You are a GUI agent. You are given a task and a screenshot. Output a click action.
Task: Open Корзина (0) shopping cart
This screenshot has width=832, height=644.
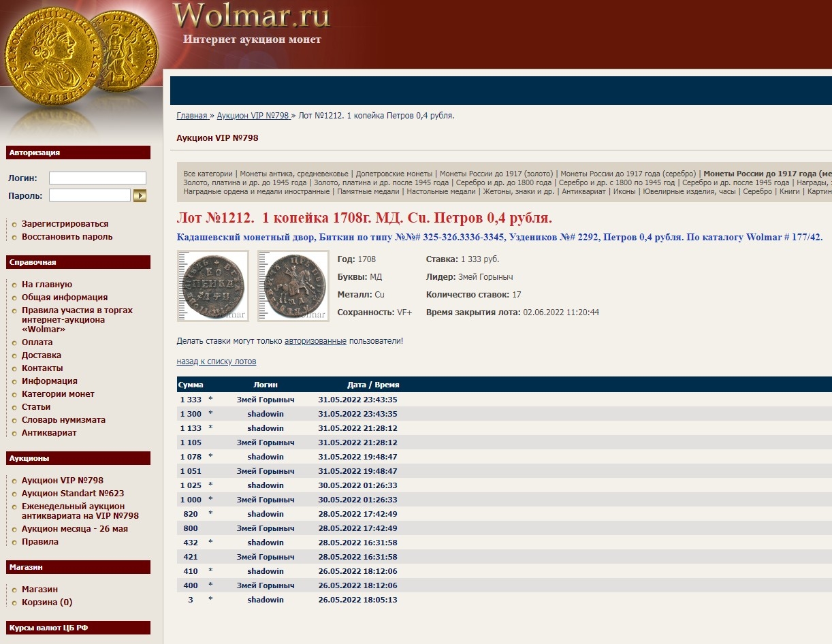[x=47, y=602]
